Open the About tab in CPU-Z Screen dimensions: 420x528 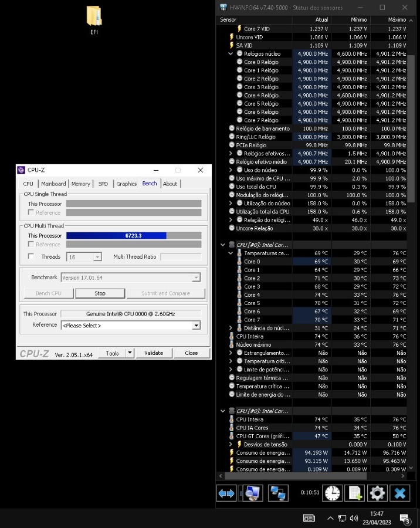click(x=170, y=184)
